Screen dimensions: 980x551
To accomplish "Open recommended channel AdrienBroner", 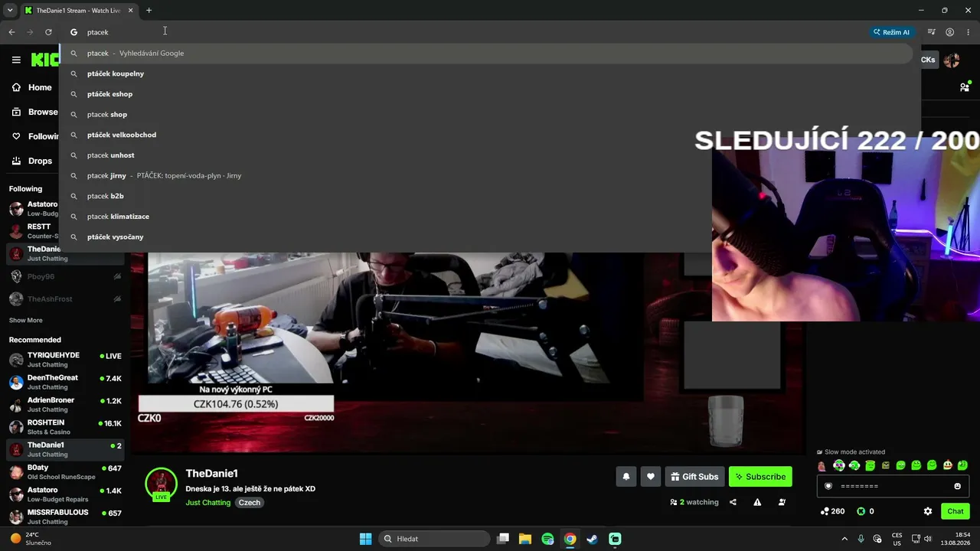I will [65, 405].
